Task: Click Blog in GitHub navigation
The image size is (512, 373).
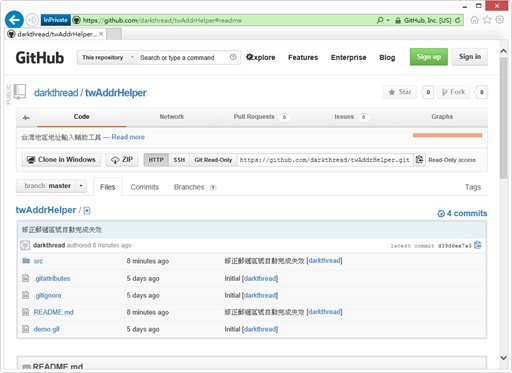Action: (387, 57)
